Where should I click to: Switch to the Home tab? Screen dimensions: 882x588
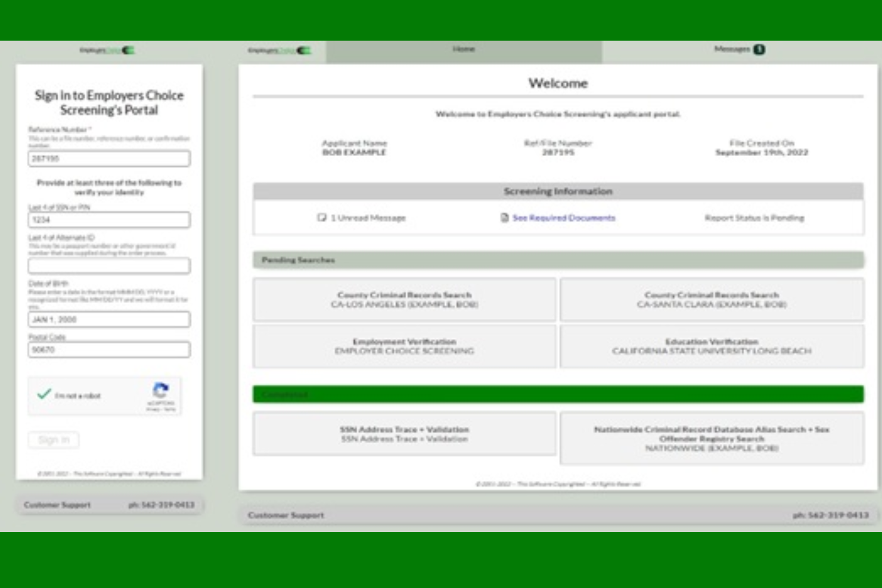point(464,51)
